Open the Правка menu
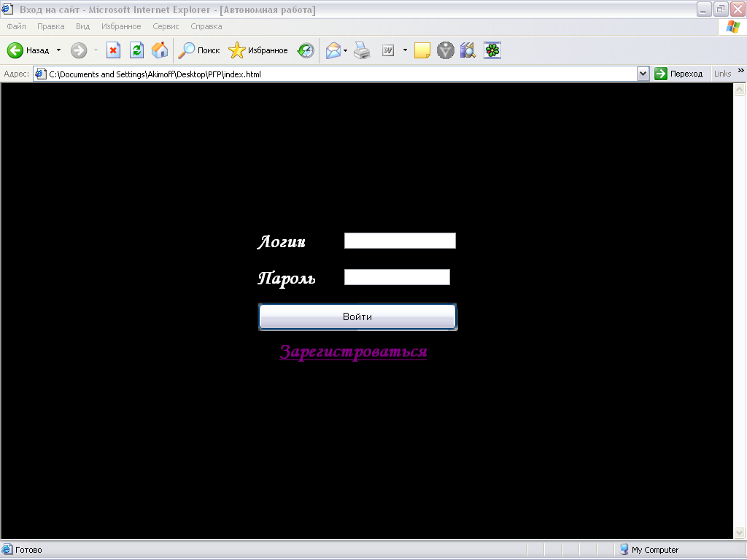 pyautogui.click(x=50, y=26)
